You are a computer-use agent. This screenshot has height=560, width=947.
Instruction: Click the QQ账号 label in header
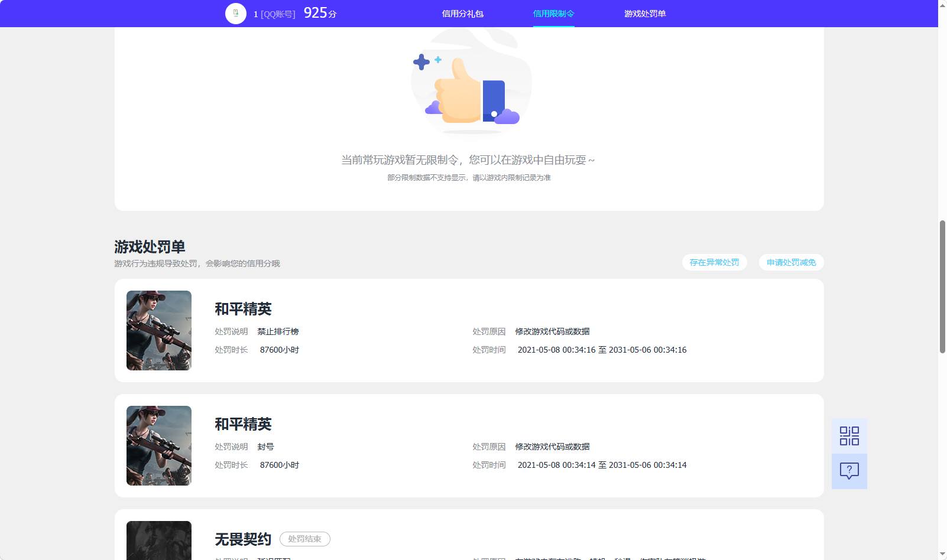(278, 14)
